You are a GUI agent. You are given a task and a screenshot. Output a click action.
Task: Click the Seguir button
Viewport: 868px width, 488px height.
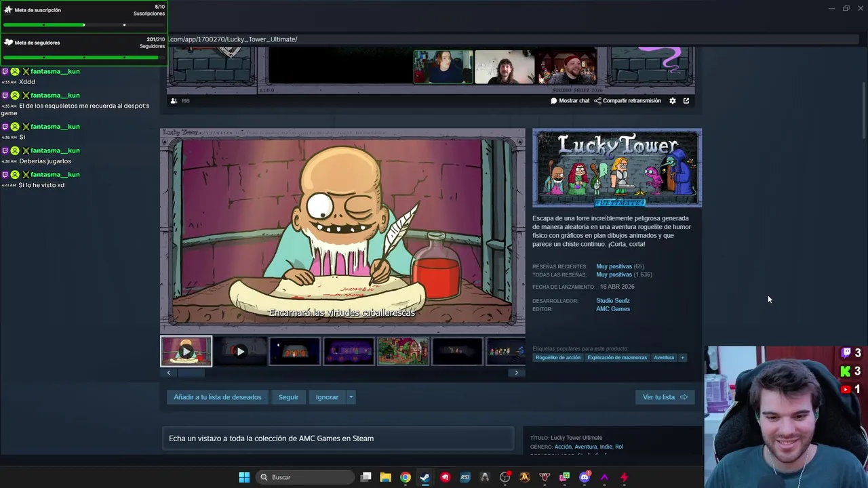pyautogui.click(x=288, y=397)
